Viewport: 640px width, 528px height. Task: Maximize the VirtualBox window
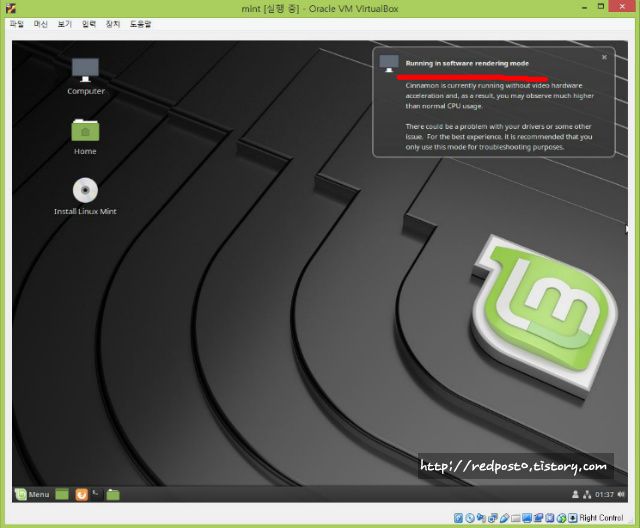click(600, 7)
